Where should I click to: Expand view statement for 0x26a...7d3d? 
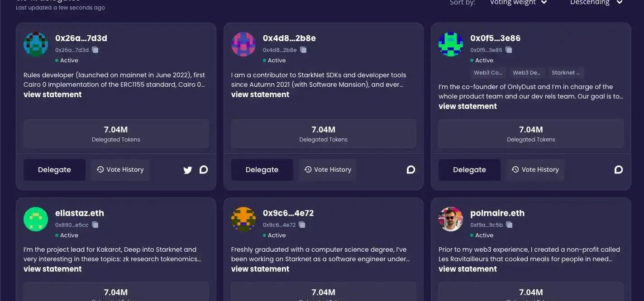click(52, 94)
